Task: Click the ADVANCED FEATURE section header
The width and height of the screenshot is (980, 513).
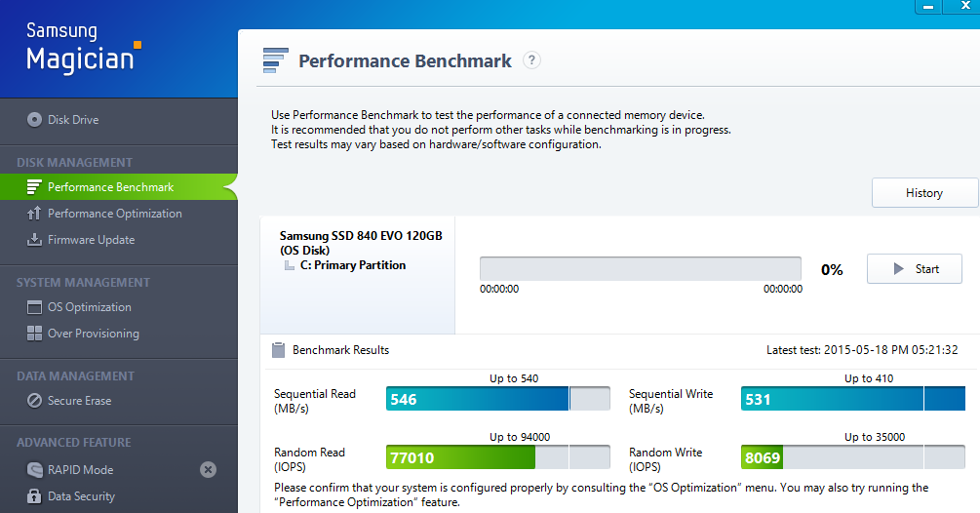Action: pyautogui.click(x=74, y=443)
